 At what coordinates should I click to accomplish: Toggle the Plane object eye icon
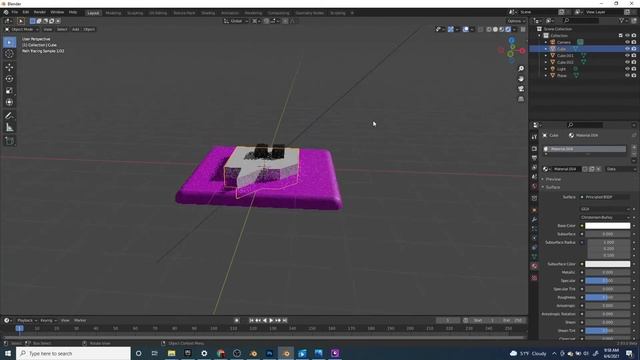pos(627,76)
